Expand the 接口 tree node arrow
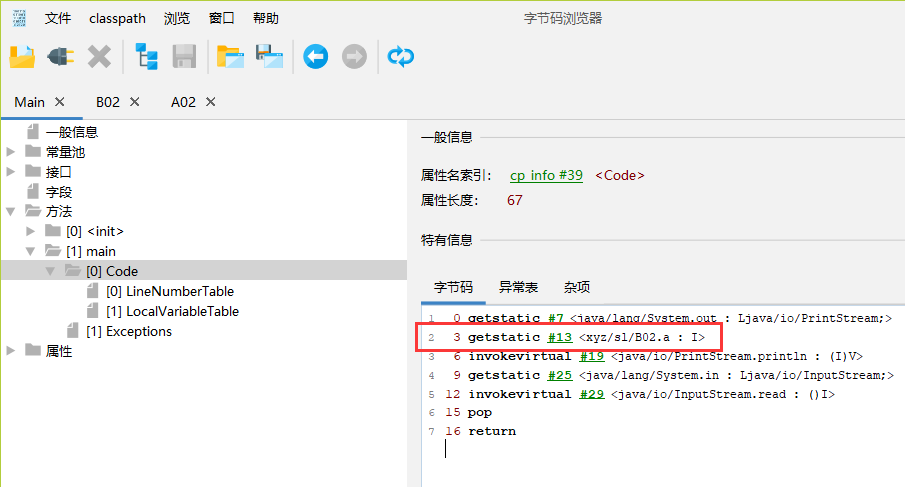 pyautogui.click(x=10, y=171)
